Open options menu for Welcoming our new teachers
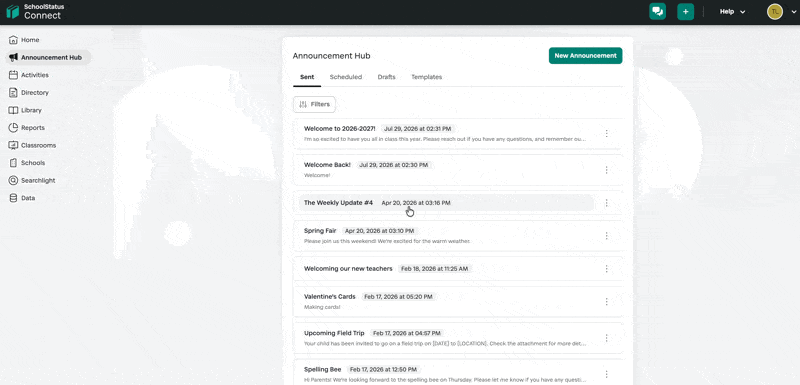This screenshot has width=800, height=385. pyautogui.click(x=606, y=269)
